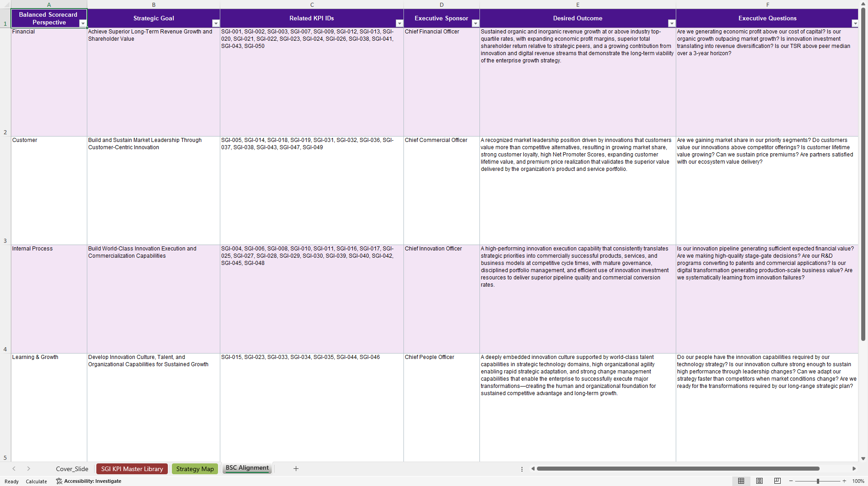Screen dimensions: 868x486
Task: Select 'Develop Innovation Culture, Talent' cell
Action: pyautogui.click(x=153, y=407)
